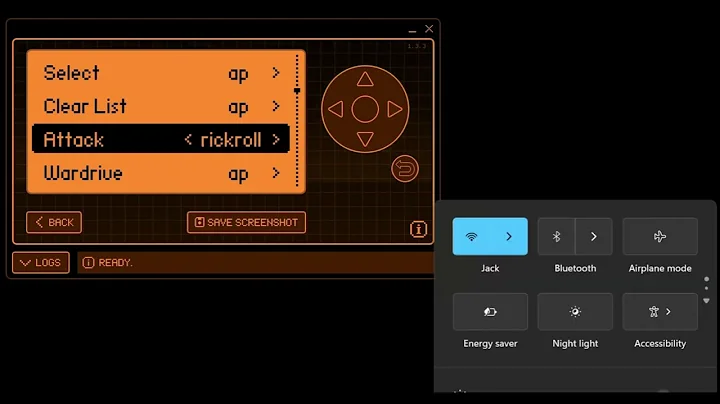Image resolution: width=720 pixels, height=404 pixels.
Task: Click the right chevron on Clear List
Action: [276, 106]
